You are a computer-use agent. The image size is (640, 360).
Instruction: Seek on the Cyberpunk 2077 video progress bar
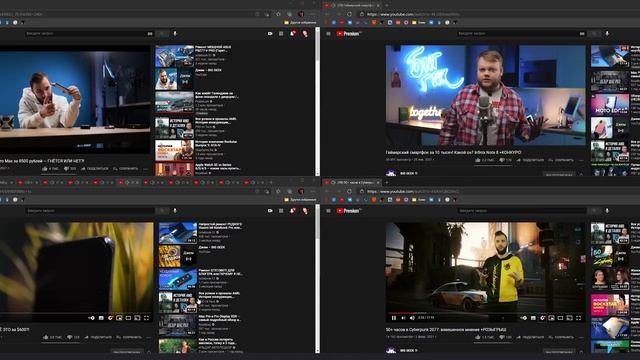(485, 313)
